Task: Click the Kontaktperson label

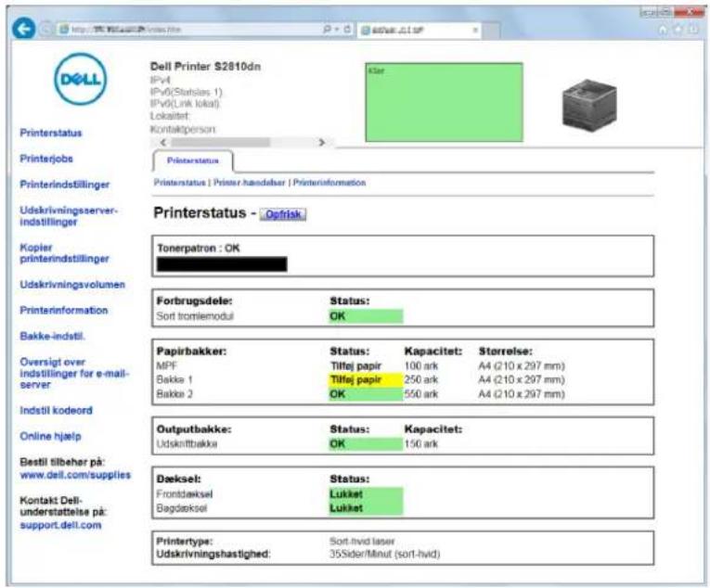Action: (x=184, y=129)
